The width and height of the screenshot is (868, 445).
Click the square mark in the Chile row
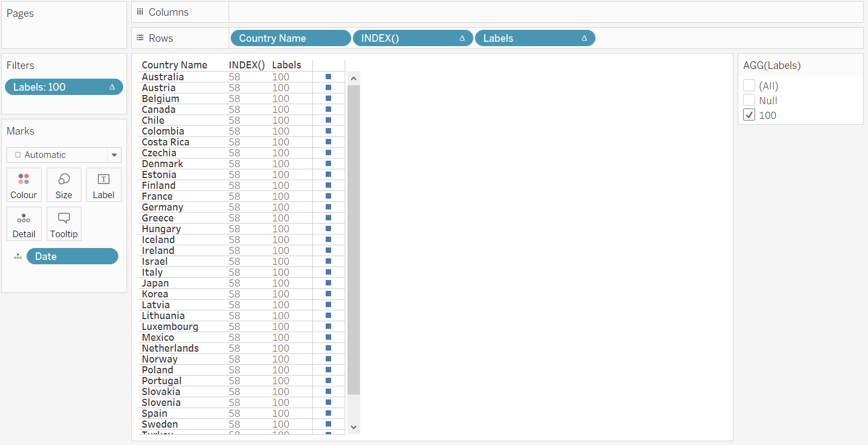click(x=328, y=120)
